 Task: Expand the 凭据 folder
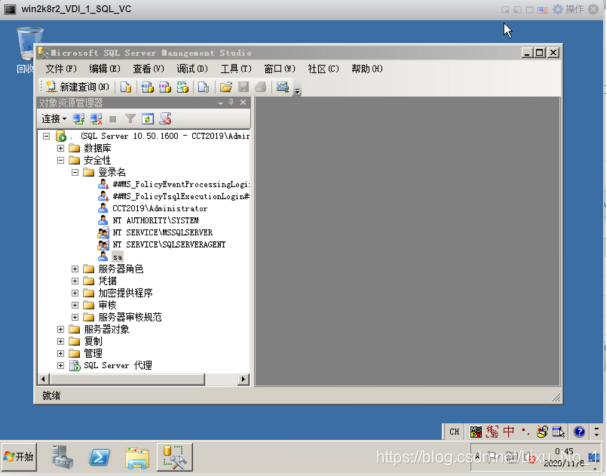(75, 281)
